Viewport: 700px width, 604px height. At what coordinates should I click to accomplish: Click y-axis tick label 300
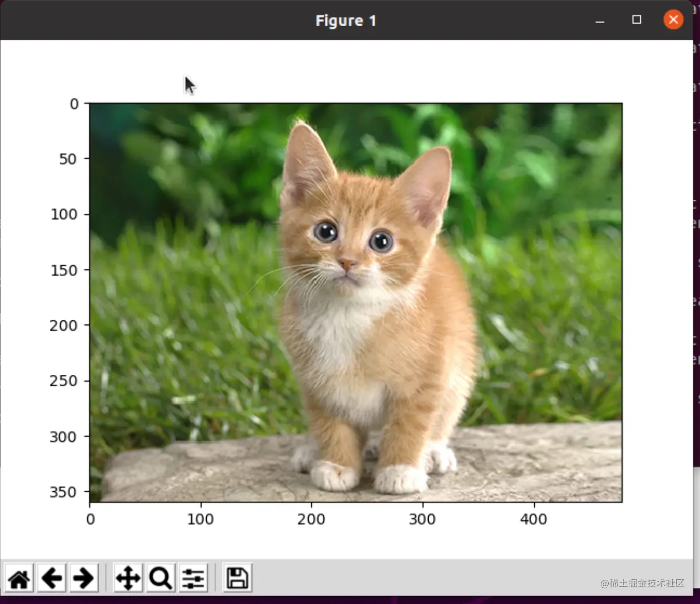63,437
